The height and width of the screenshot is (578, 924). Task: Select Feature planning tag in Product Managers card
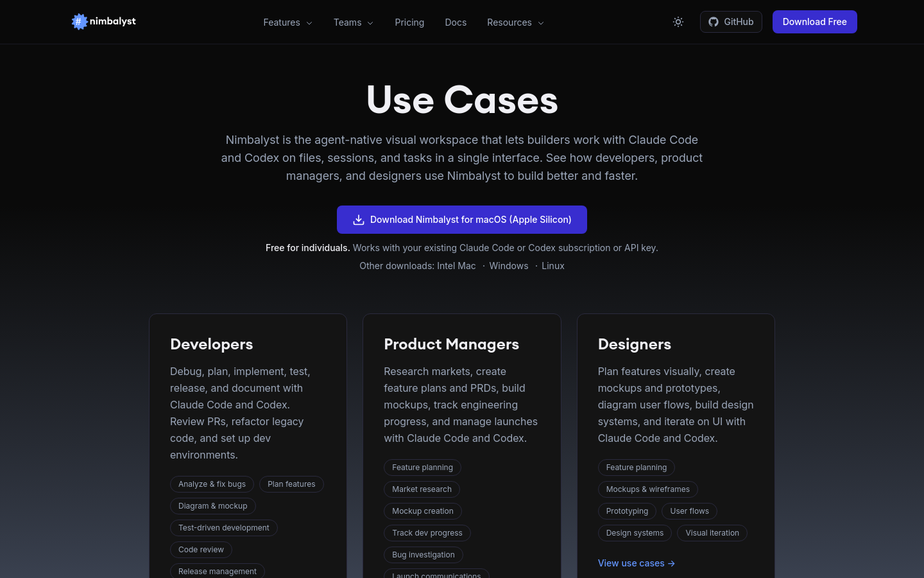pos(422,468)
